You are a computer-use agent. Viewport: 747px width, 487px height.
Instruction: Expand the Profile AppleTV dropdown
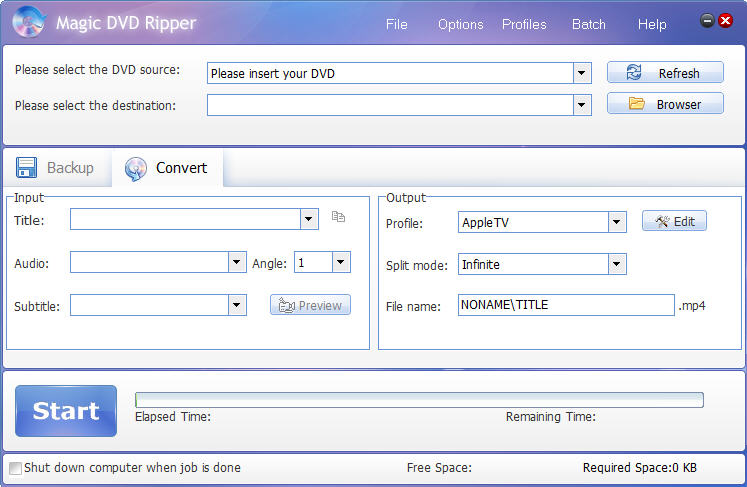617,222
